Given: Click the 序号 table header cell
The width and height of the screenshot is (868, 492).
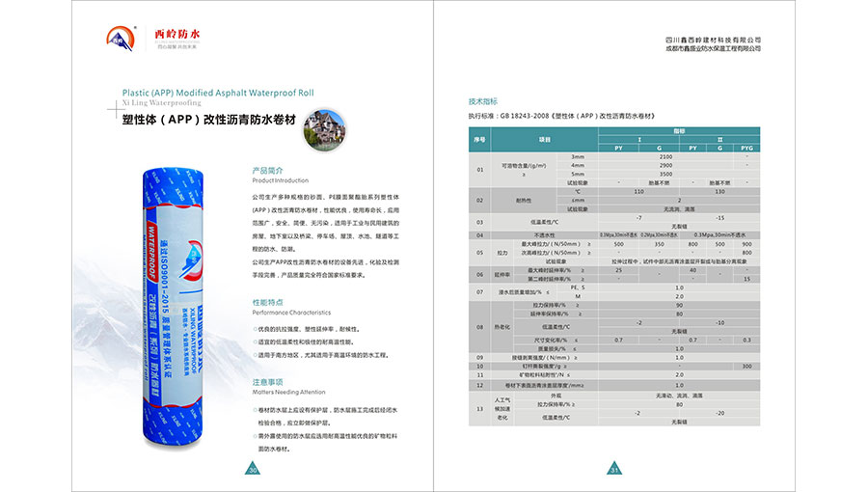Looking at the screenshot, I should point(478,139).
